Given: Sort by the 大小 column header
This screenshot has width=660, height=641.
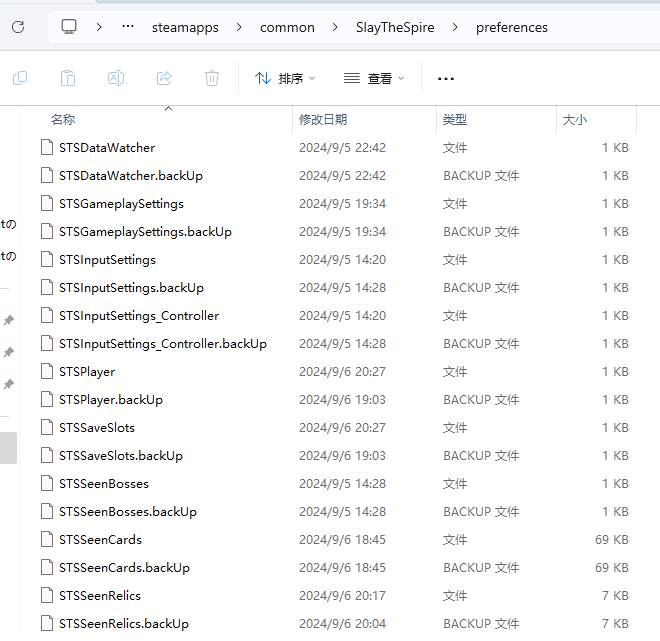Looking at the screenshot, I should click(575, 120).
